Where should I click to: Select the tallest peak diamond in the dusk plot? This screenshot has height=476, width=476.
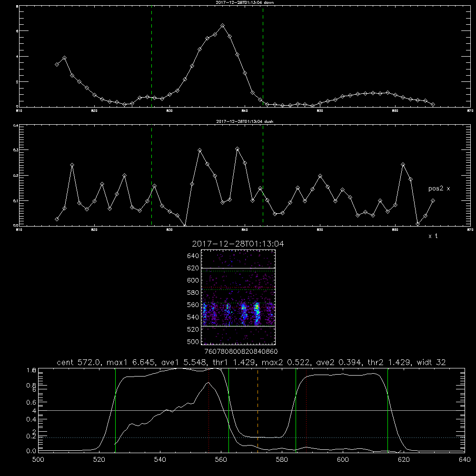(x=238, y=149)
